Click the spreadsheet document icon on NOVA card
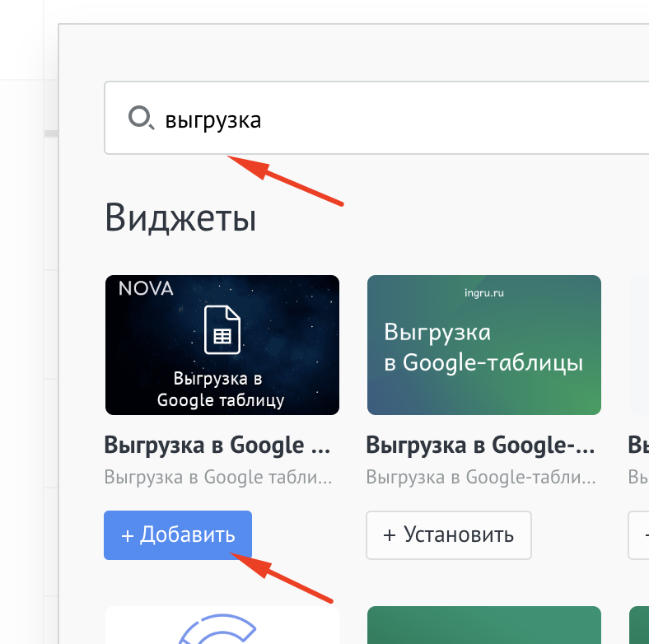 coord(222,329)
